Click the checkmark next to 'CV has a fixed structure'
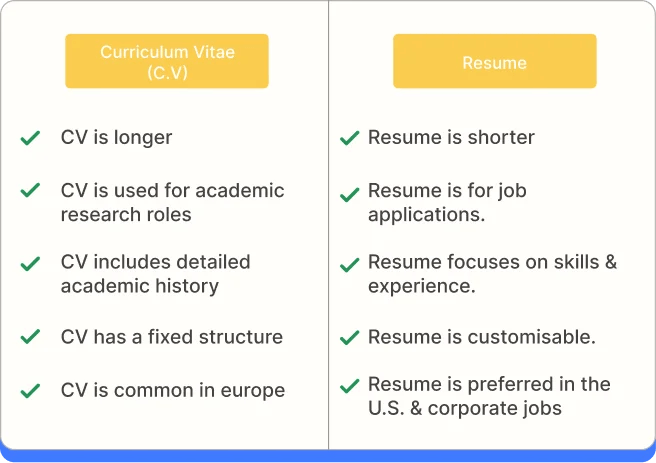 (x=30, y=337)
